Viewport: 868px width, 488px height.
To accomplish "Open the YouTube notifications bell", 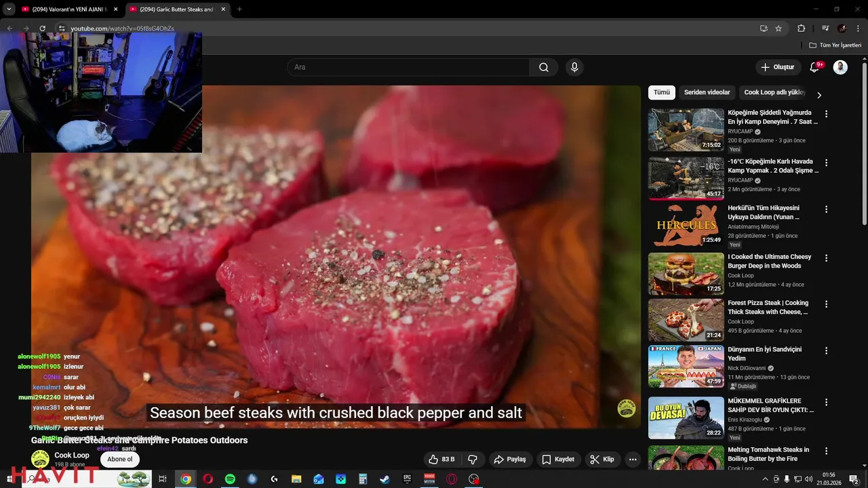I will click(x=815, y=67).
